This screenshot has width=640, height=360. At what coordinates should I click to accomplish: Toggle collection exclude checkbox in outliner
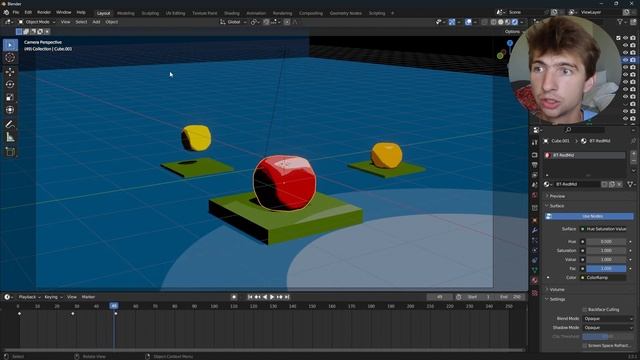[618, 38]
